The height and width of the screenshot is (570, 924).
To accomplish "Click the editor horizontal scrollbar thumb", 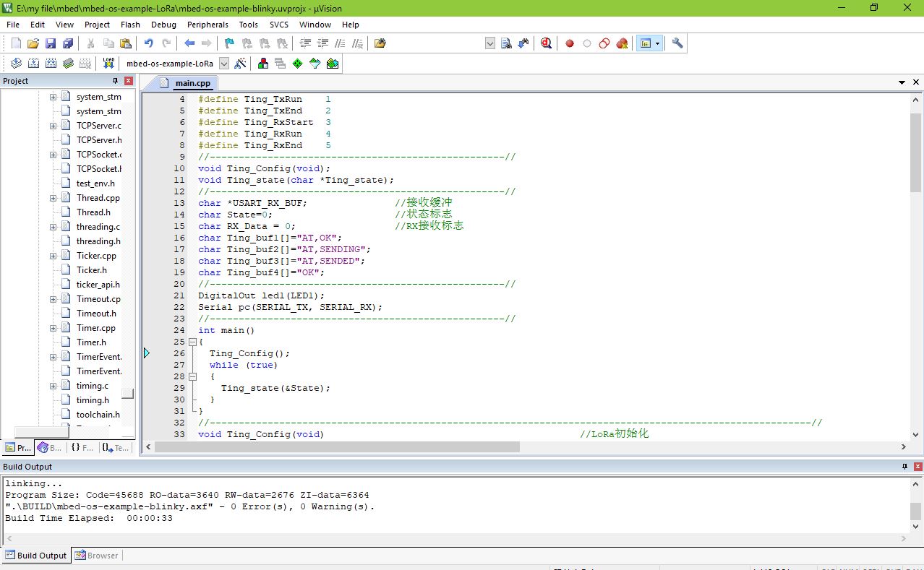I will click(x=337, y=447).
